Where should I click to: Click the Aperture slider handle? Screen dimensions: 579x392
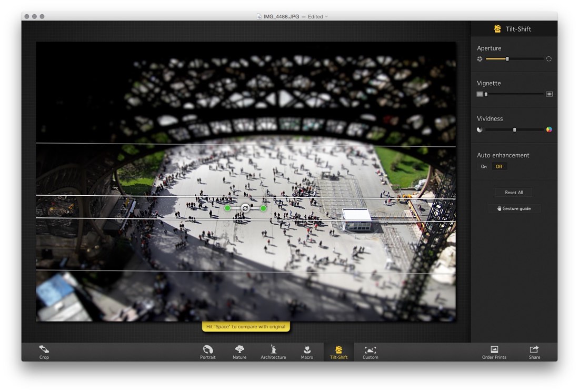coord(507,59)
